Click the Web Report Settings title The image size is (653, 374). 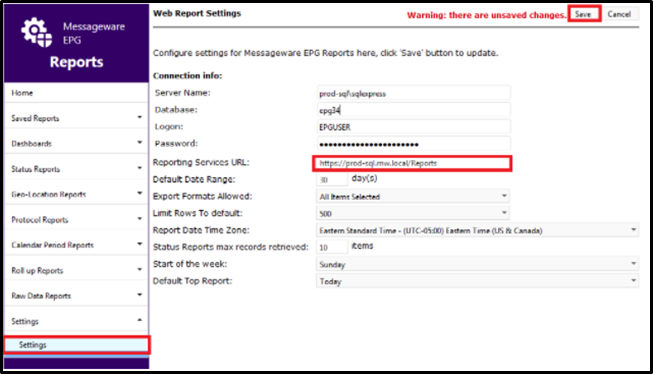pos(197,13)
